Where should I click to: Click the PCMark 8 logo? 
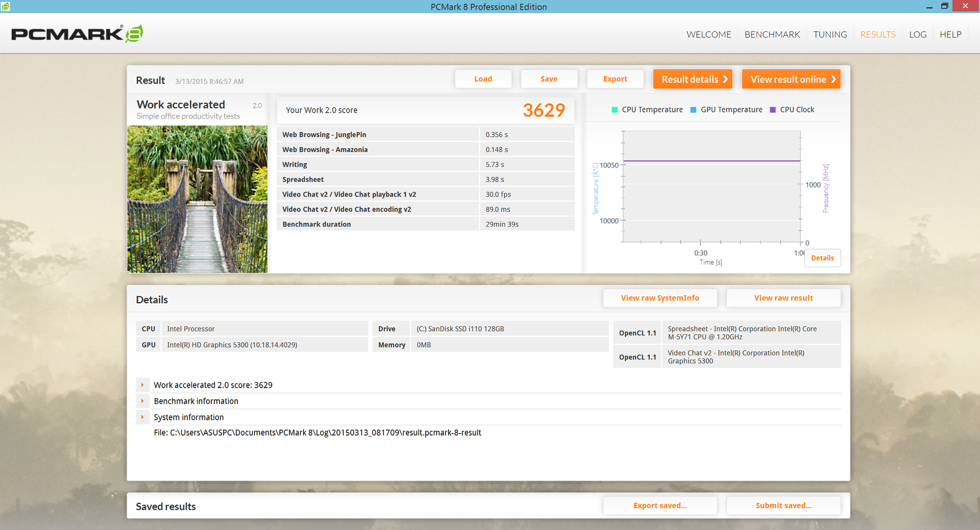point(77,34)
